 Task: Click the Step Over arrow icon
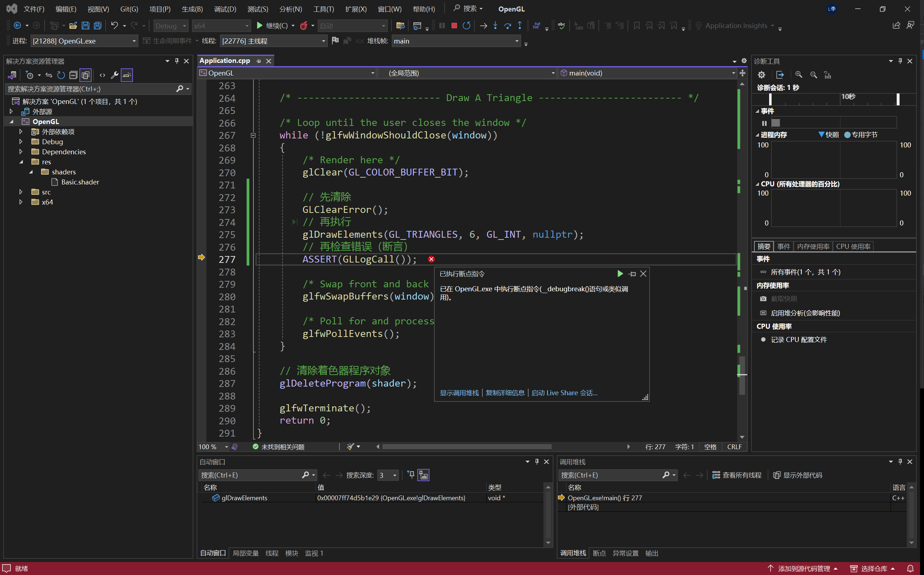click(x=507, y=26)
